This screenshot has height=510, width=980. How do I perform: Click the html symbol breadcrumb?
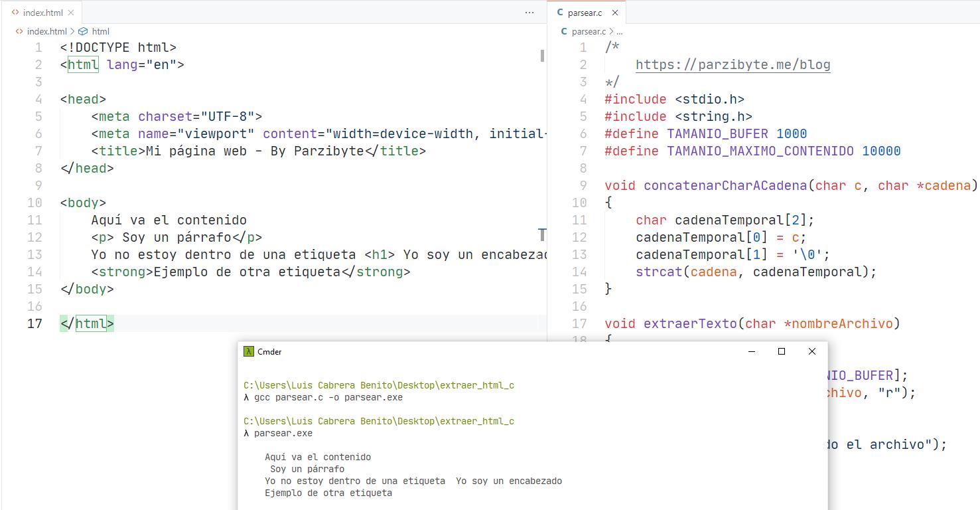point(100,31)
